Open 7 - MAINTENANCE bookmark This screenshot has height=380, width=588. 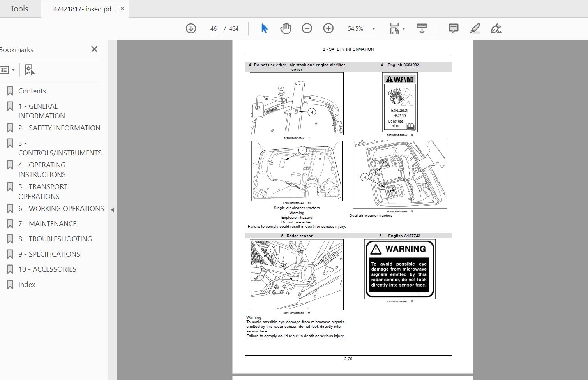pos(47,224)
